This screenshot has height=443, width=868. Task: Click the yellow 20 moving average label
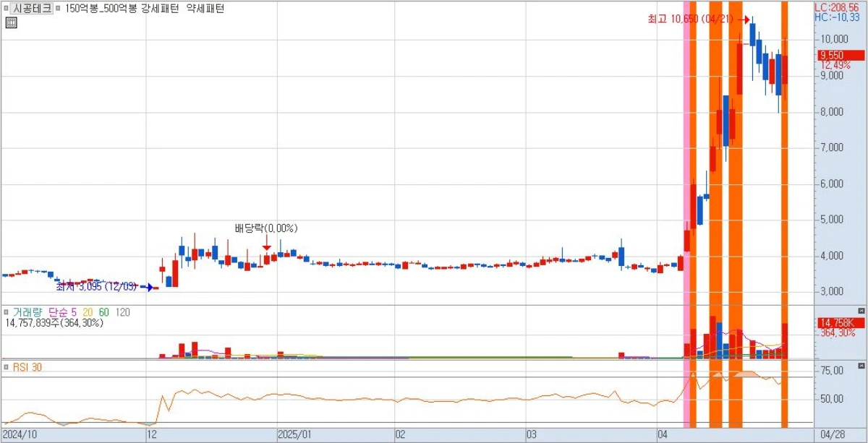88,312
